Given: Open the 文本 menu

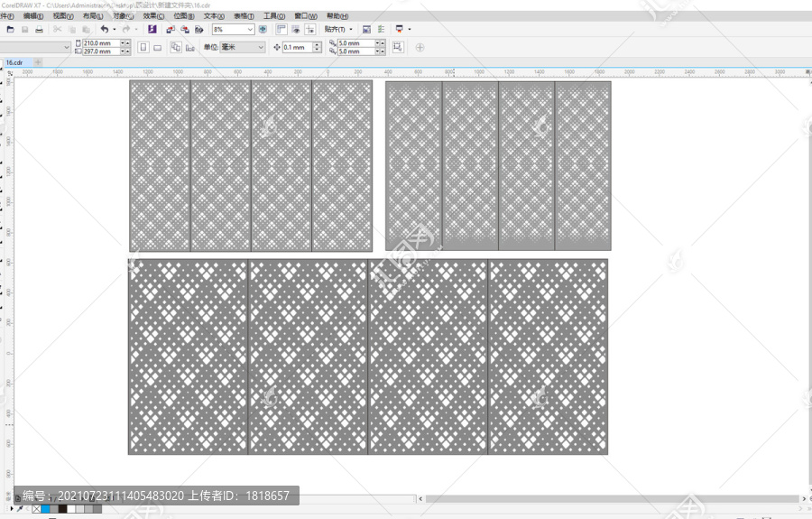Looking at the screenshot, I should 214,16.
